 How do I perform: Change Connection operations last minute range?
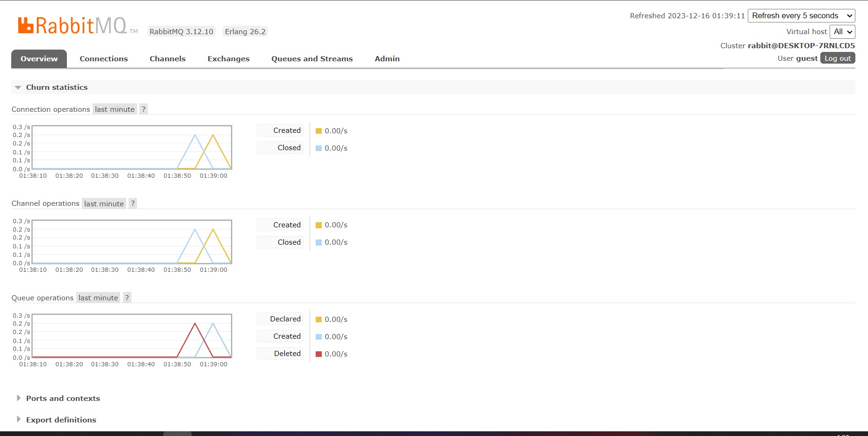click(x=115, y=109)
